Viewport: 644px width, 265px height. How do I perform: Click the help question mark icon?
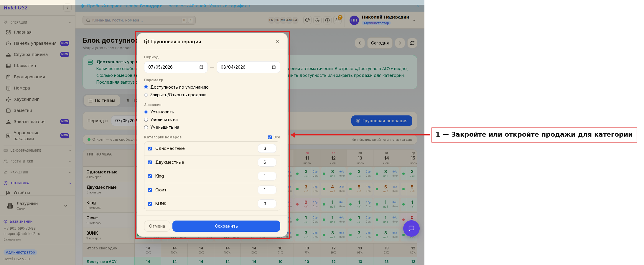327,20
